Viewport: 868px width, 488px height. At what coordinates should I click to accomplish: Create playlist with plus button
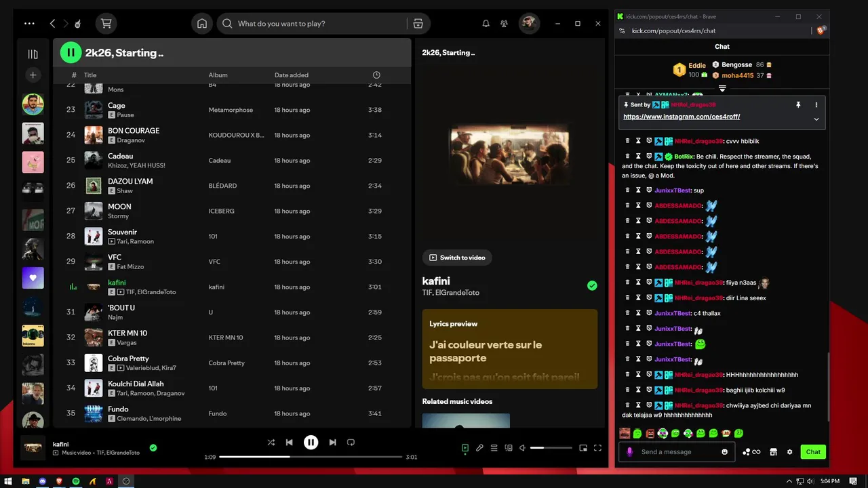point(33,75)
